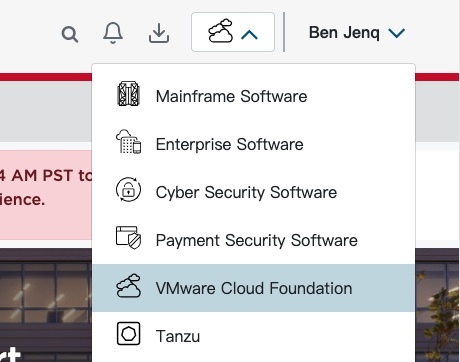Select Tanzu from the menu

(254, 336)
